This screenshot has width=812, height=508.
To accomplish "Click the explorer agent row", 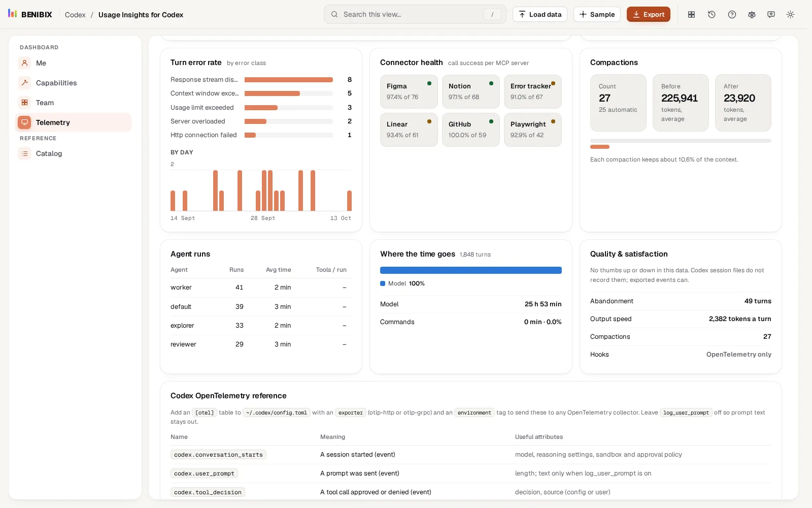I will pos(261,326).
